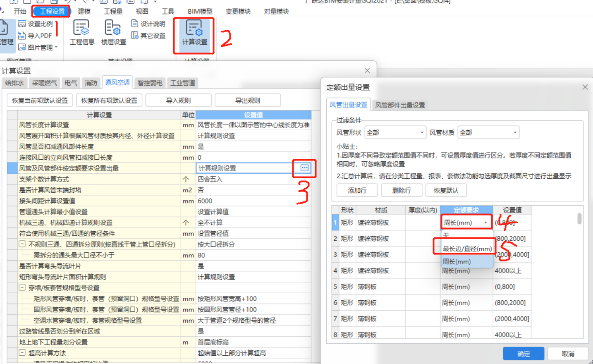Switch to 采暖燃气 tab

pos(44,83)
